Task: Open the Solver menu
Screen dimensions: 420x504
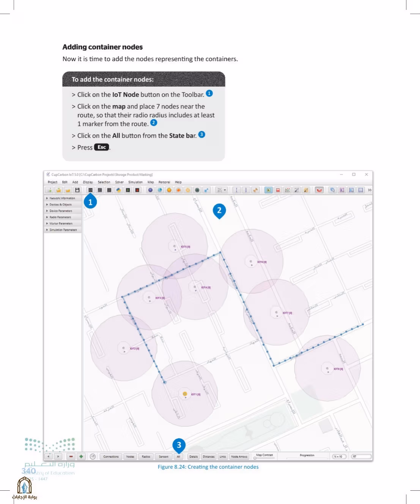Action: (120, 182)
